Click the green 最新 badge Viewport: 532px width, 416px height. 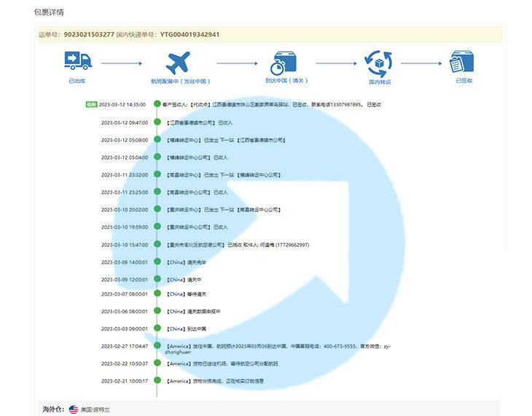[x=91, y=104]
